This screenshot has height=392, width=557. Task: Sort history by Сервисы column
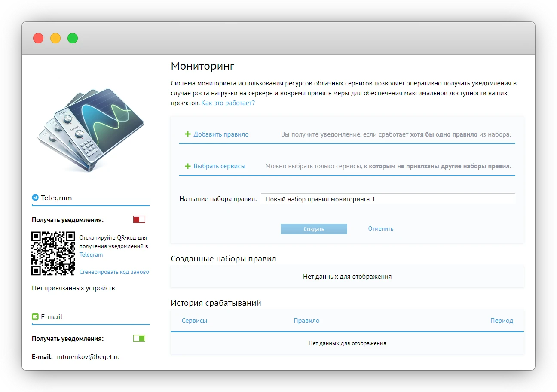coord(194,321)
